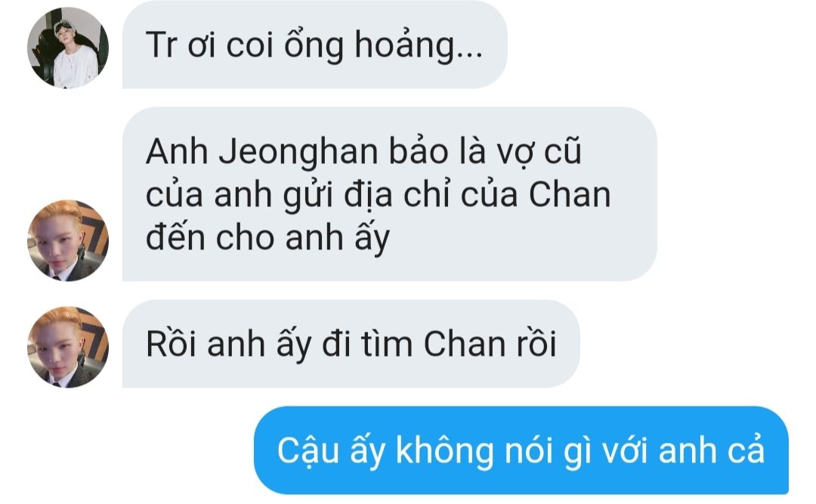The height and width of the screenshot is (504, 816).
Task: Select the "Tr ơi coi ổng hoàng..." message bubble
Action: [x=314, y=45]
